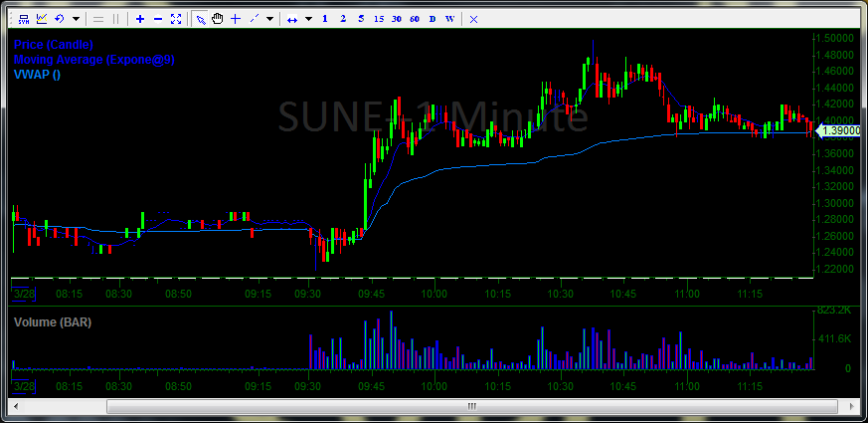Select the arrow pointer tool
The height and width of the screenshot is (423, 868).
tap(201, 19)
